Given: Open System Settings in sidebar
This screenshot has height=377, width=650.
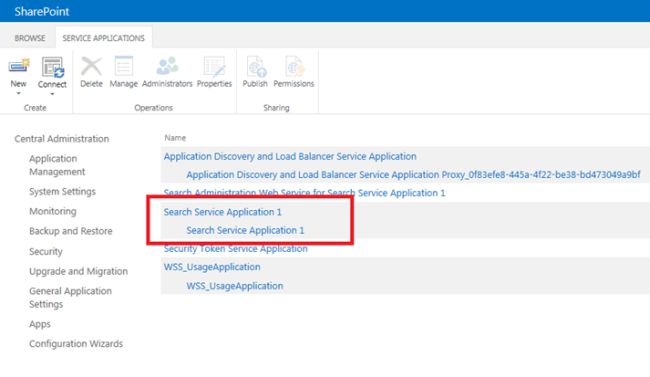Looking at the screenshot, I should (x=62, y=192).
